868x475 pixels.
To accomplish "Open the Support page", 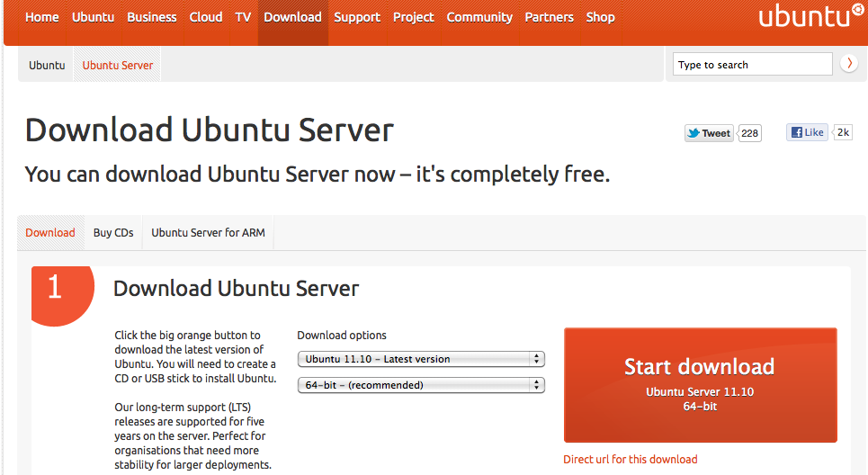I will coord(357,17).
